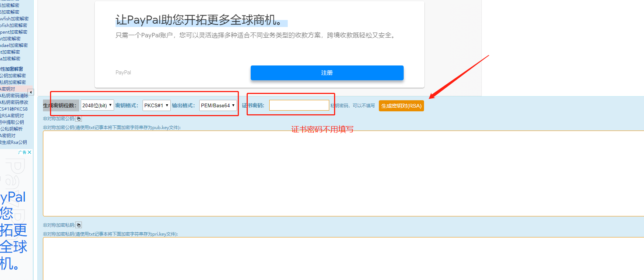Collapse the left sidebar with the arrow
Screen dimensions: 644x280
[x=31, y=92]
